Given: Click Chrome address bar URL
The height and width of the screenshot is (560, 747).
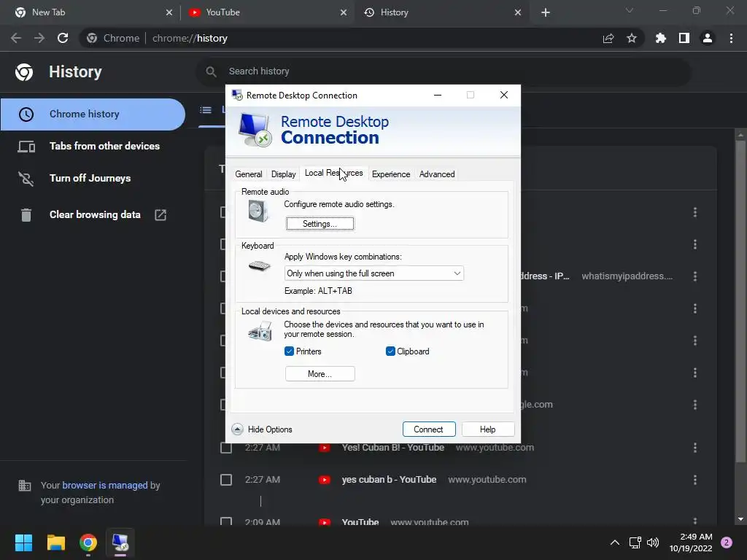Looking at the screenshot, I should [x=190, y=38].
